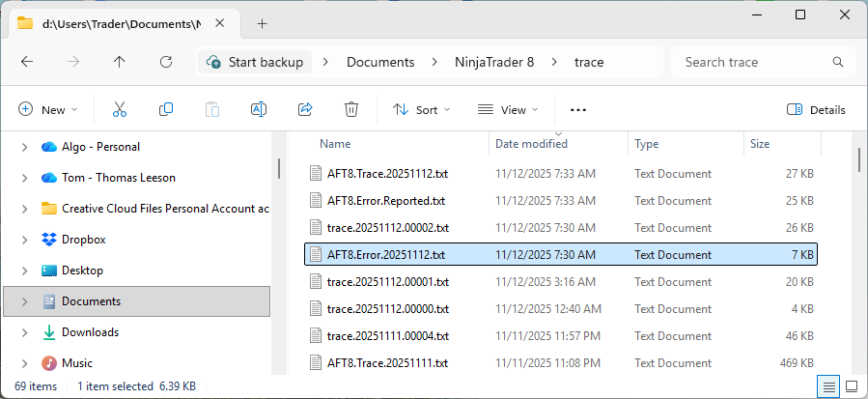Expand the Downloads tree node
868x399 pixels.
(24, 332)
